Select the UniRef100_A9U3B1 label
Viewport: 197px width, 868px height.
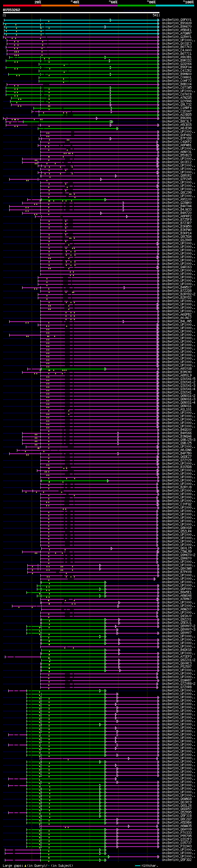(x=176, y=57)
